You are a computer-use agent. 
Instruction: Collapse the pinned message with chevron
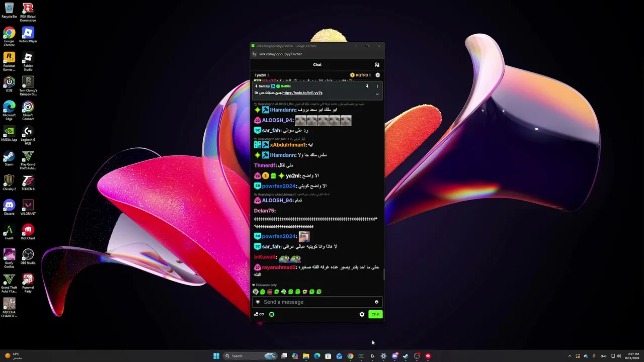tap(377, 94)
